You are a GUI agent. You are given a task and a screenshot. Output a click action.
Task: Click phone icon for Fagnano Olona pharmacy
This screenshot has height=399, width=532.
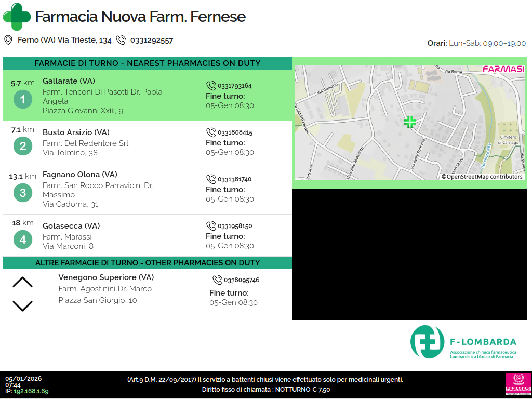(211, 179)
